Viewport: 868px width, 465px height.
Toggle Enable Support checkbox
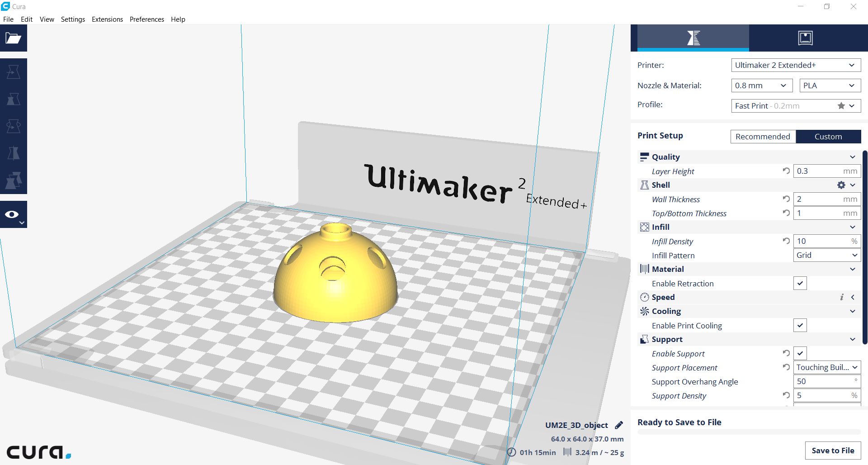(800, 353)
